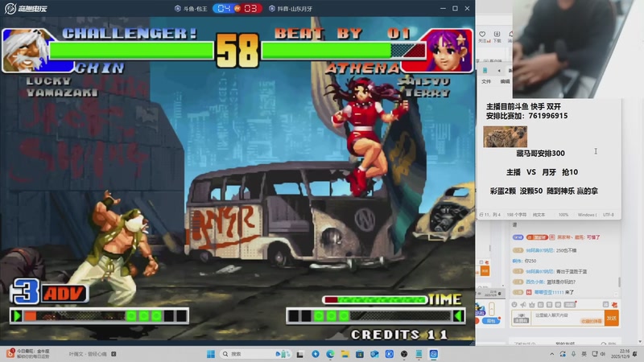Click the tab scroll-left arrow in Notepad

click(499, 71)
